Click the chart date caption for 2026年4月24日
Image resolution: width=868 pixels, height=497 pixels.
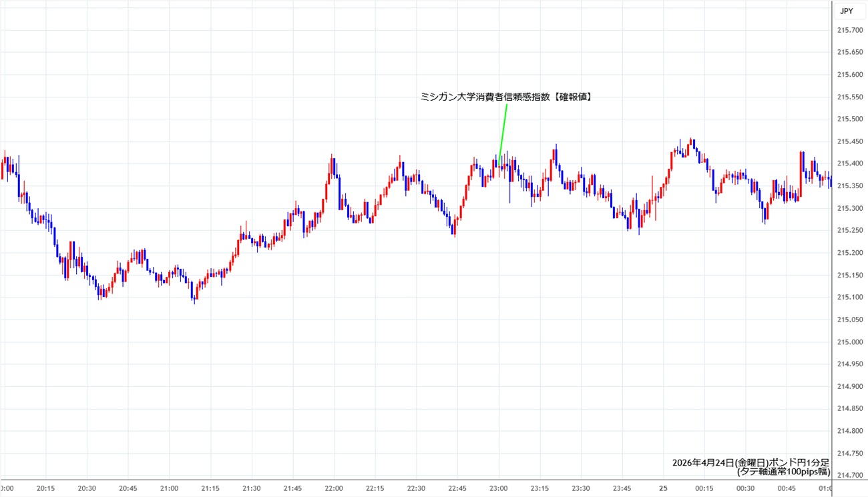[750, 462]
